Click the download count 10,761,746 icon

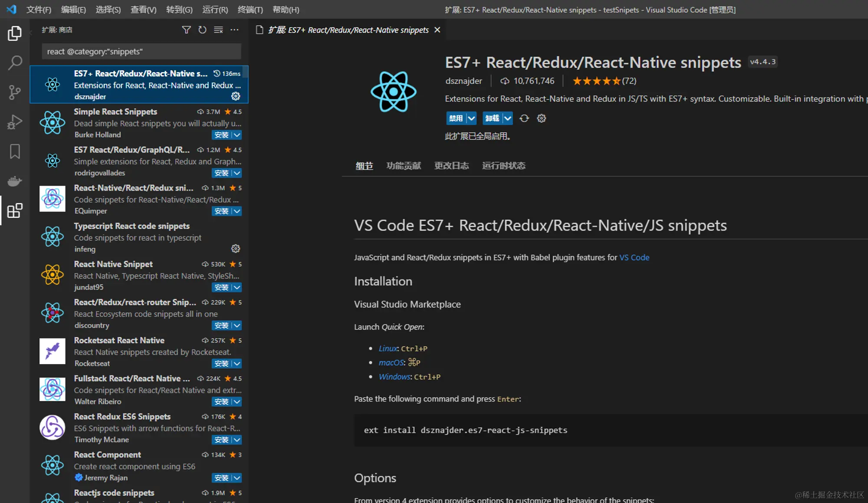pos(505,81)
